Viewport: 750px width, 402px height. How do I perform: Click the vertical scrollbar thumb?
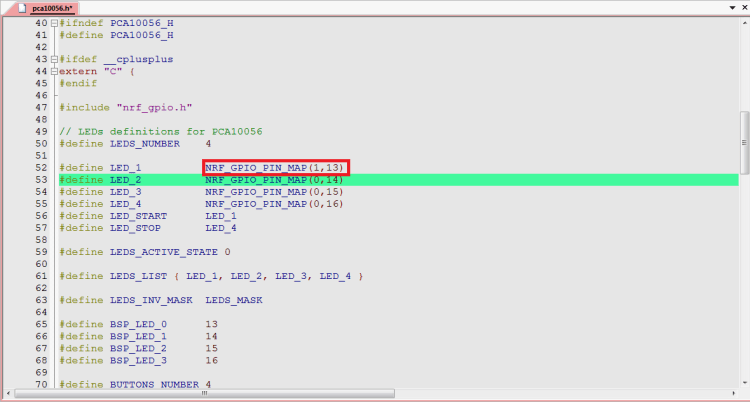[744, 143]
